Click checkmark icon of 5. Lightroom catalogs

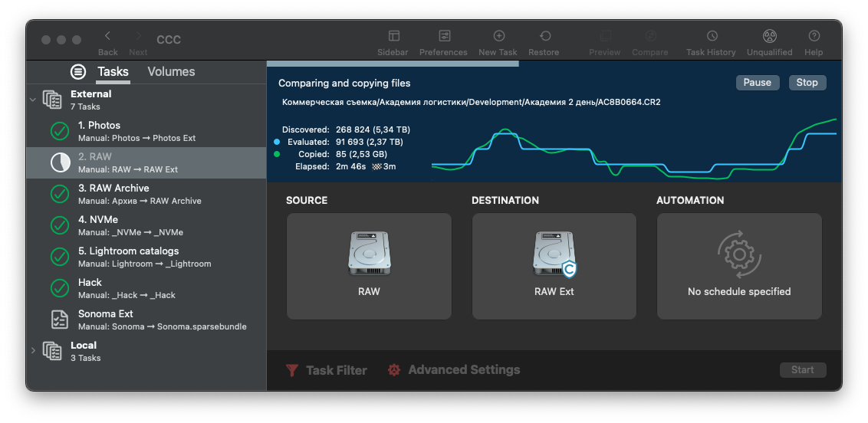coord(60,257)
